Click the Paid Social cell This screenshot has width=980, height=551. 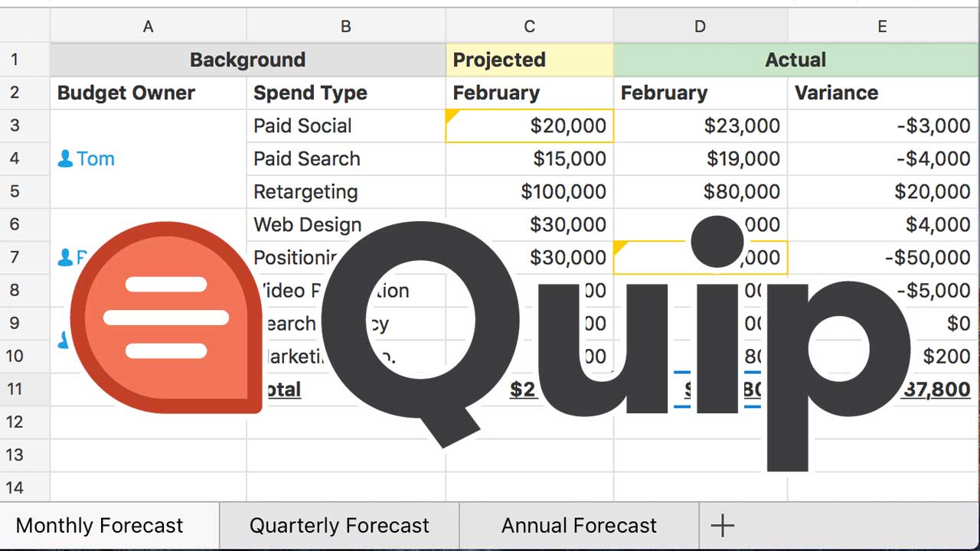(x=346, y=126)
